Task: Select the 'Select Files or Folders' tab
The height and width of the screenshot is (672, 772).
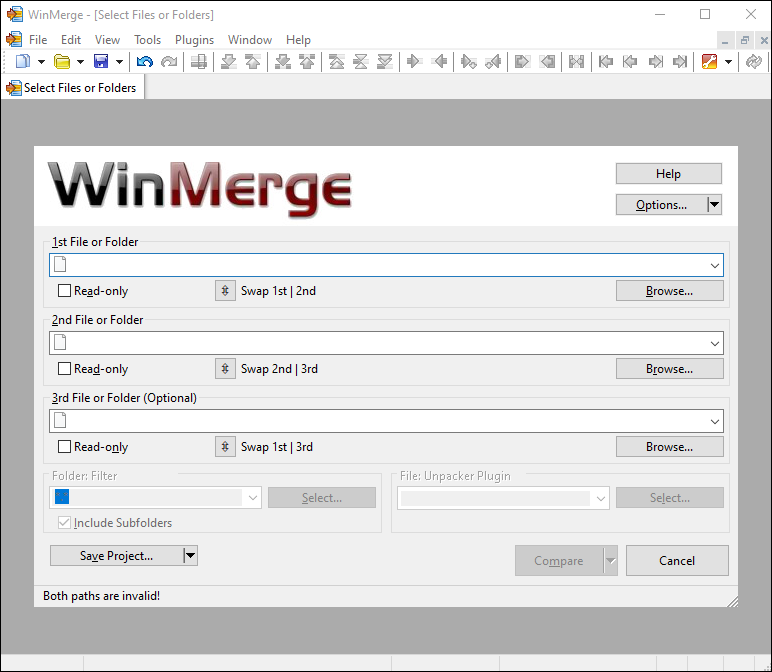Action: (73, 88)
